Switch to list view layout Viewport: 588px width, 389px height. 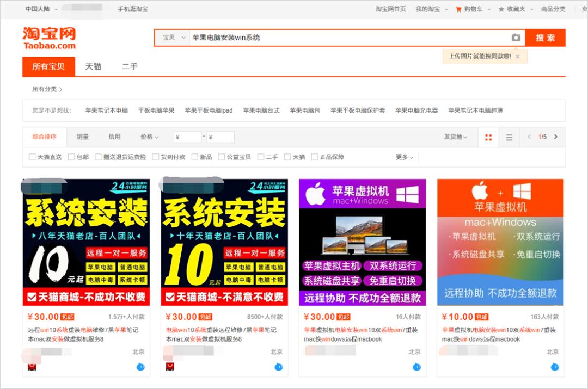pyautogui.click(x=509, y=138)
